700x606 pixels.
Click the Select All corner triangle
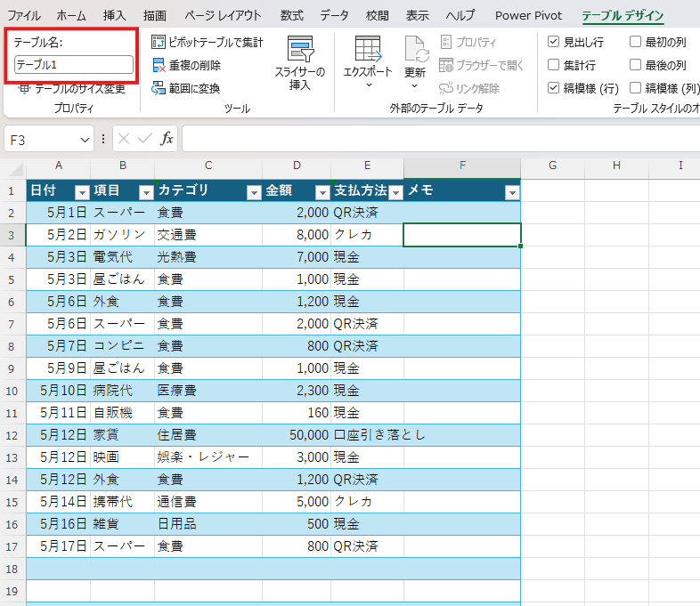pyautogui.click(x=17, y=170)
